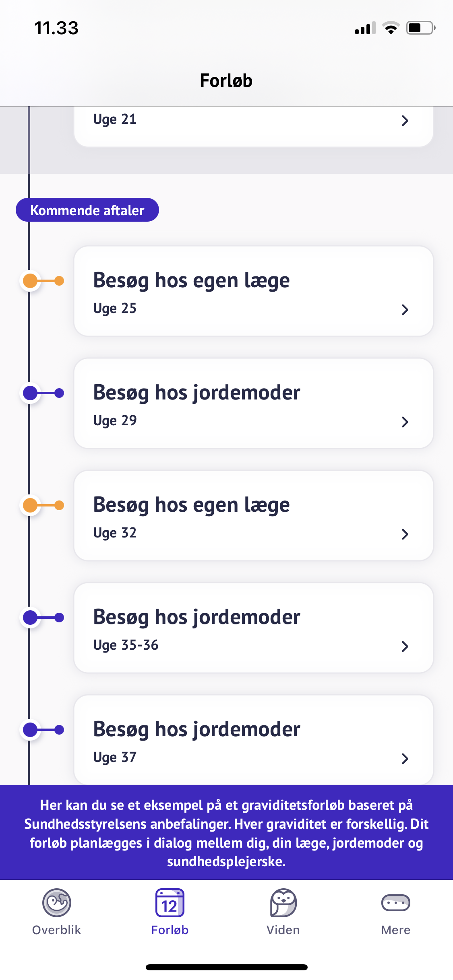Expand the Uge 29 midwife visit chevron
This screenshot has height=980, width=453.
coord(405,422)
